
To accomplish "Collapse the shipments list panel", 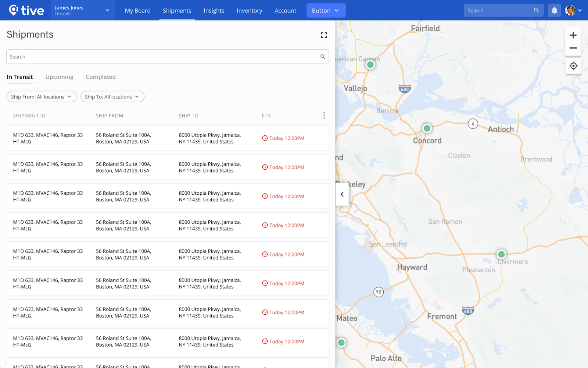I will [x=342, y=194].
